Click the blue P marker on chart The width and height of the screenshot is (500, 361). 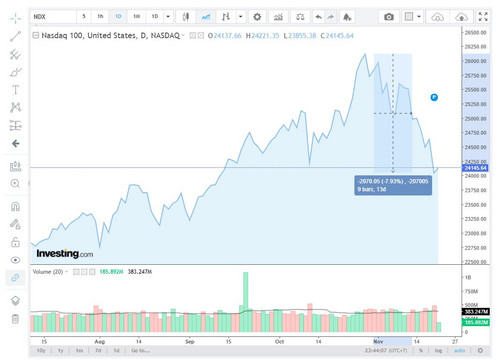coord(434,97)
